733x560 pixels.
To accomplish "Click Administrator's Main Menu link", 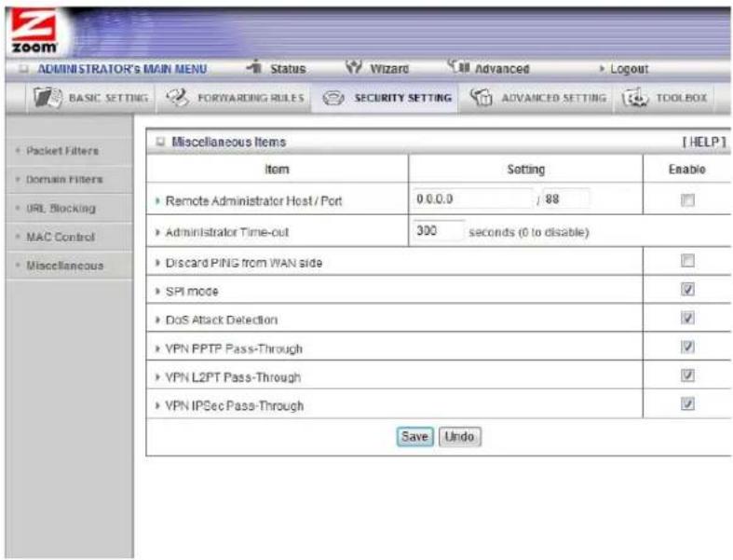I will click(122, 69).
